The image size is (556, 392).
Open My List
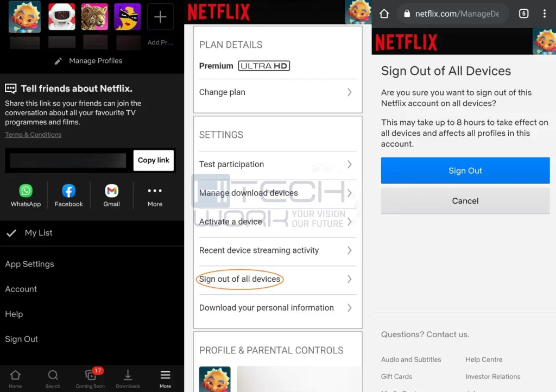pos(92,233)
